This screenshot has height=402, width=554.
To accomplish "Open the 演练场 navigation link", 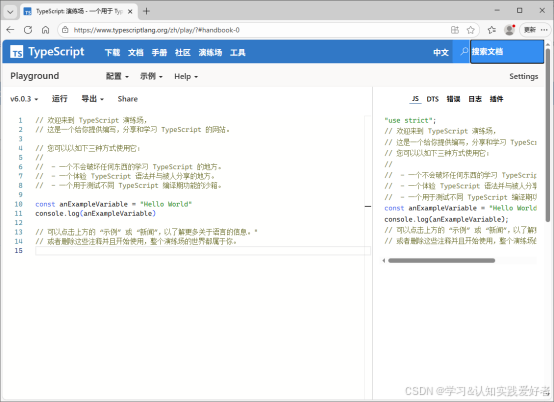I will point(210,53).
